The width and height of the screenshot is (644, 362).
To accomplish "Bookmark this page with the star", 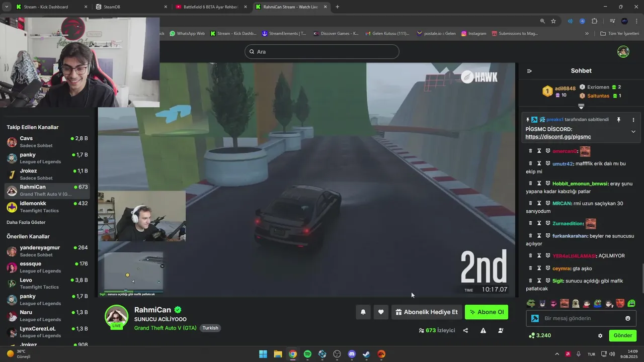I will pyautogui.click(x=553, y=21).
